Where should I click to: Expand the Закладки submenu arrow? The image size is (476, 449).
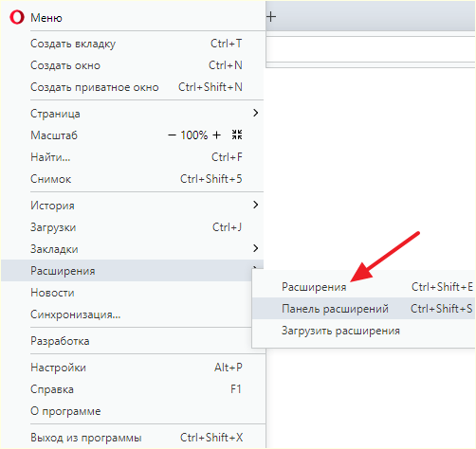pos(255,248)
